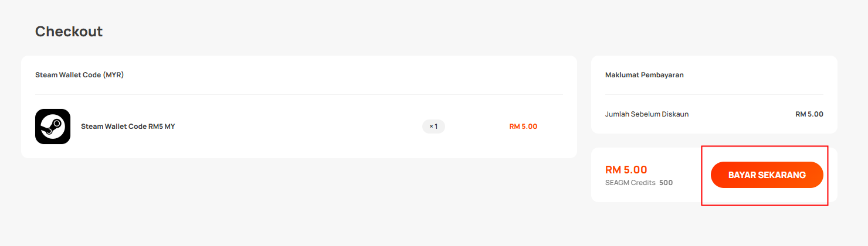
Task: Click the amount beside Jumlah Sebelum Diskaun
Action: tap(809, 114)
